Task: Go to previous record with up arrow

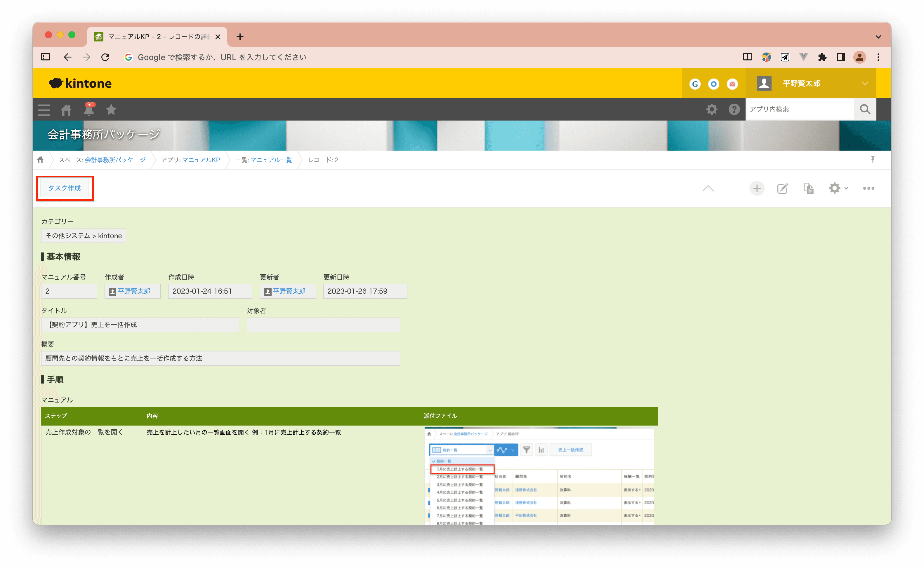Action: (x=708, y=188)
